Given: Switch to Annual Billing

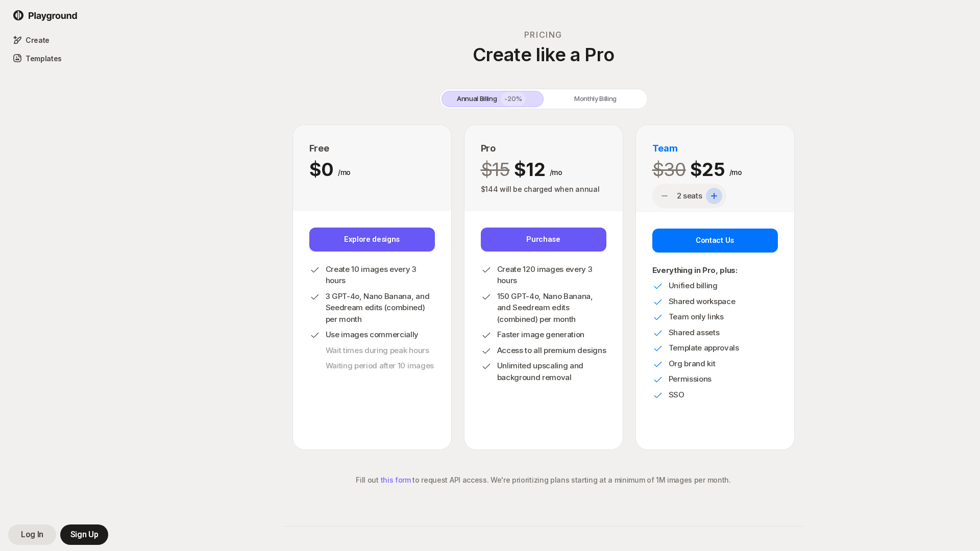Looking at the screenshot, I should coord(476,99).
